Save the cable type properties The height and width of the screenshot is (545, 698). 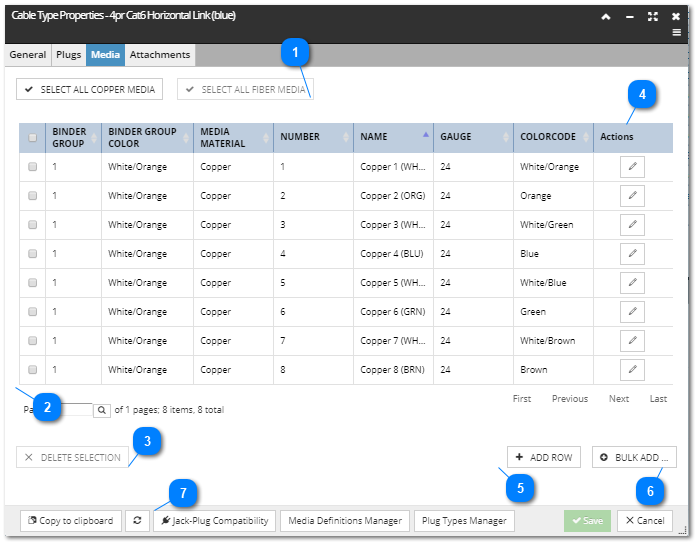pyautogui.click(x=588, y=521)
